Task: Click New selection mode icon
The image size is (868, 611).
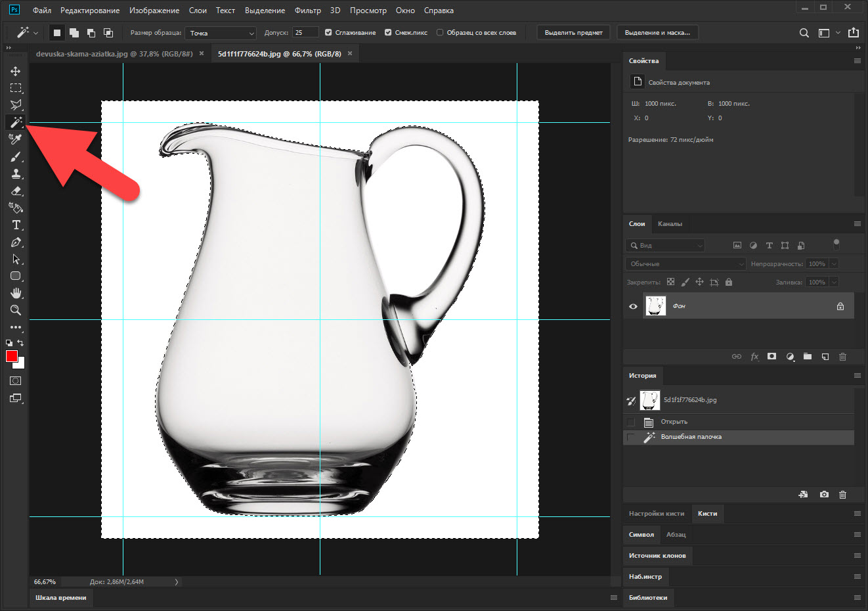Action: 57,32
